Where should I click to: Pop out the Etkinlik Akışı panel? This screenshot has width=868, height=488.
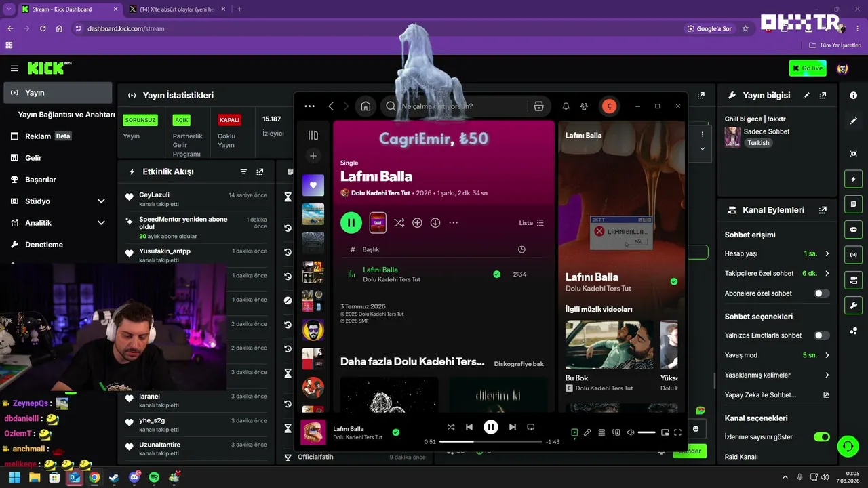(x=260, y=172)
